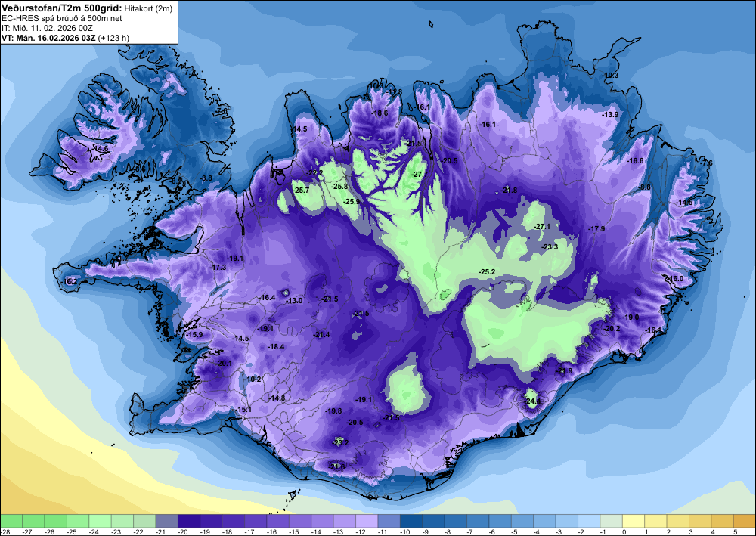This screenshot has width=756, height=536.
Task: Select the legend swatch between -25 and -24
Action: [x=78, y=521]
